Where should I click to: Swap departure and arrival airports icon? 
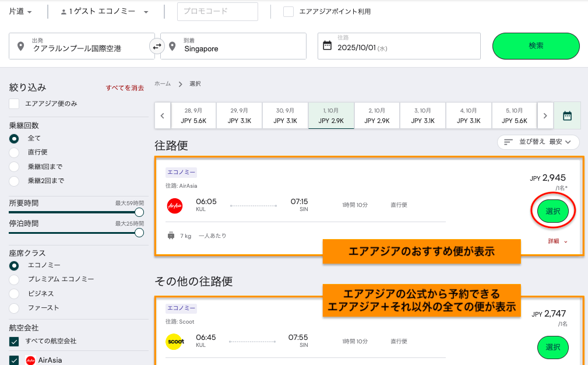click(x=157, y=46)
